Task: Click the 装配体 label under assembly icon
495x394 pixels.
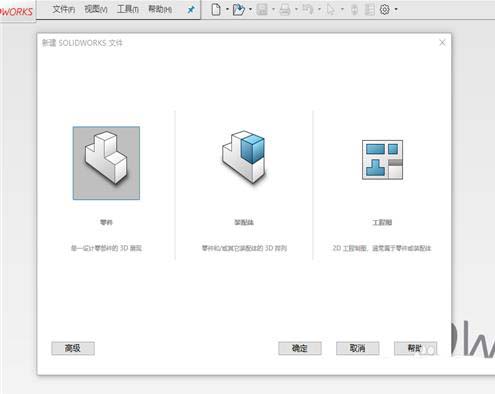Action: coord(244,222)
